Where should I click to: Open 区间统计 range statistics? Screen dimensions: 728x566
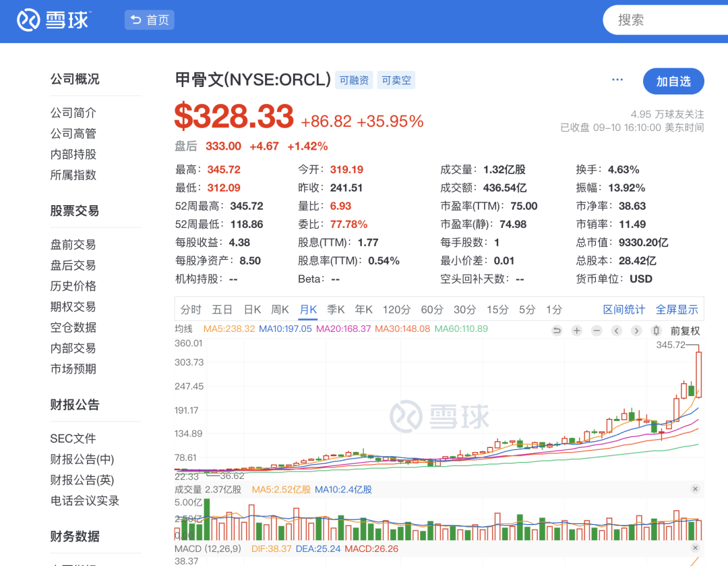click(x=624, y=310)
